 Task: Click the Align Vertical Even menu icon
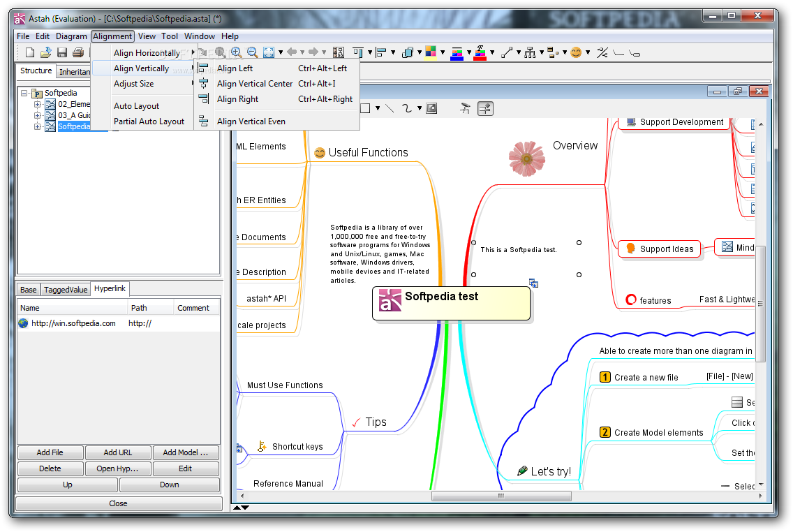pos(203,121)
